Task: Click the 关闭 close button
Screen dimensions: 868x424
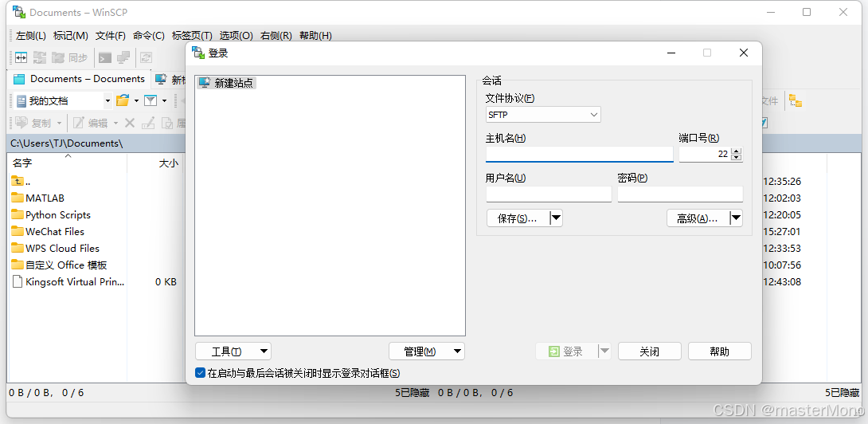Action: (x=649, y=351)
